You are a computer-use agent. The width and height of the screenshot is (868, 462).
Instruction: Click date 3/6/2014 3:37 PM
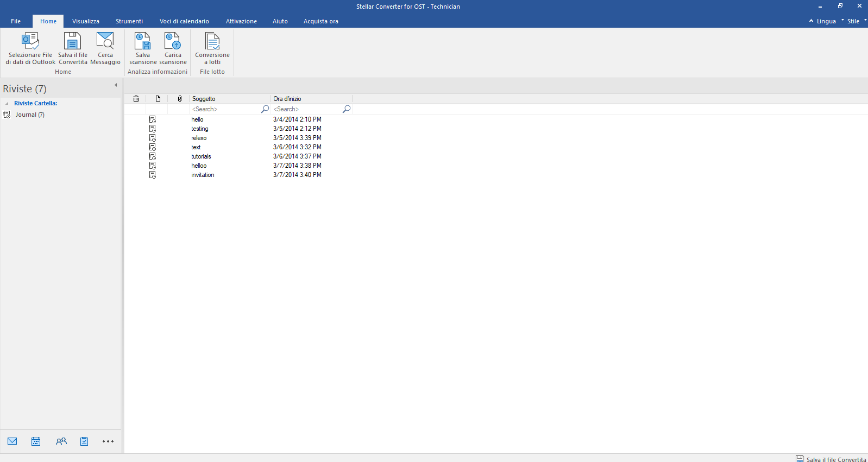(x=297, y=156)
